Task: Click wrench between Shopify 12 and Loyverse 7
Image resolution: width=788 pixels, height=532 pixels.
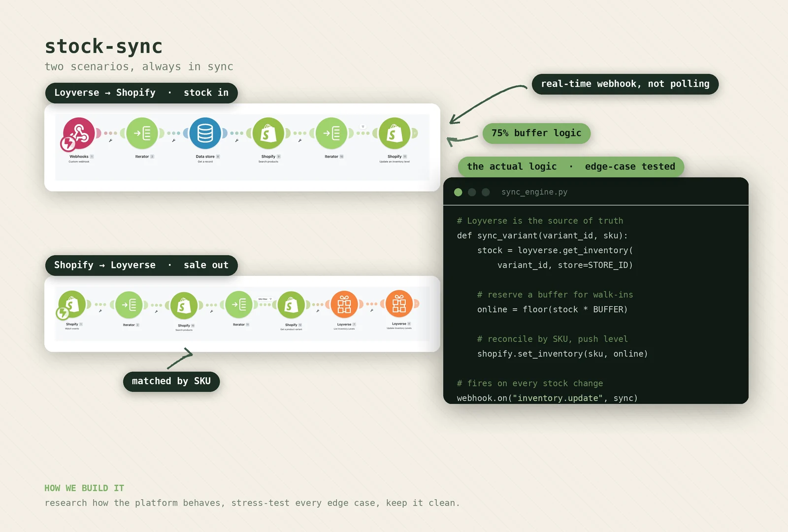Action: (318, 311)
